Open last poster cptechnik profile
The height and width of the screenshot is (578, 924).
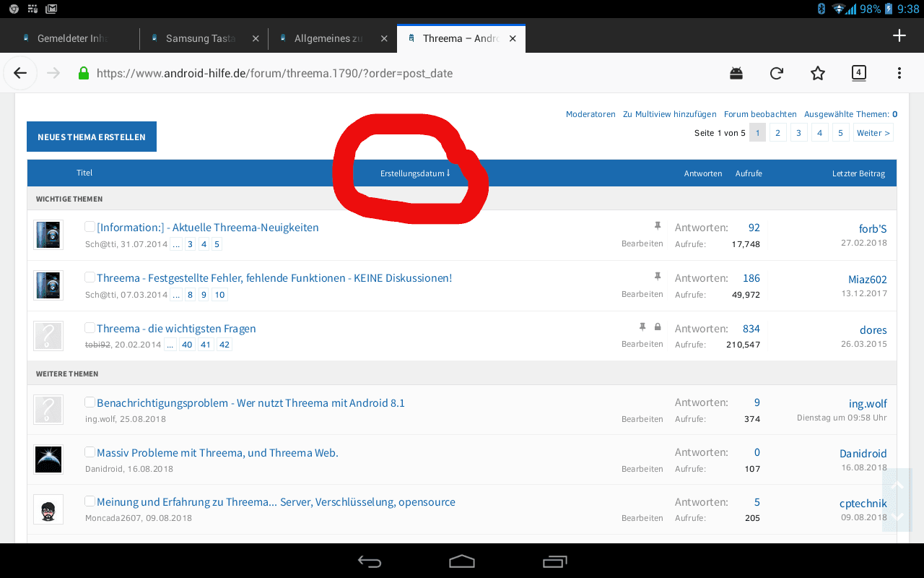863,504
